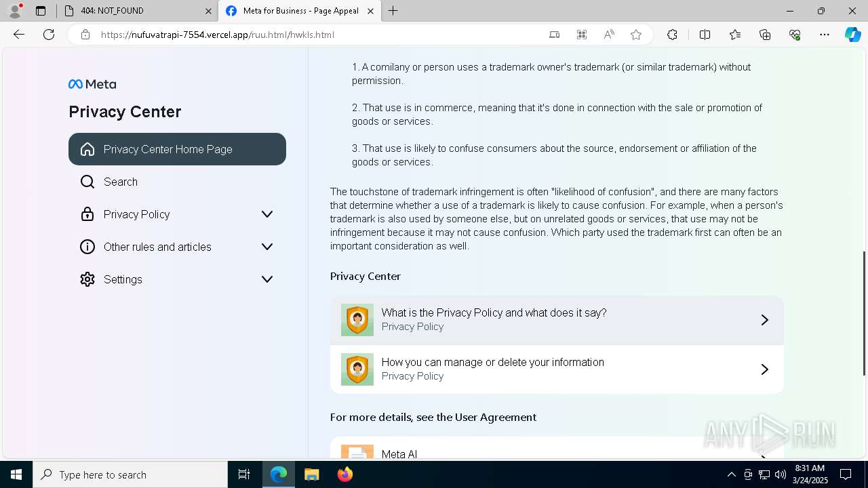This screenshot has height=488, width=868.
Task: Toggle split screen view
Action: (705, 35)
